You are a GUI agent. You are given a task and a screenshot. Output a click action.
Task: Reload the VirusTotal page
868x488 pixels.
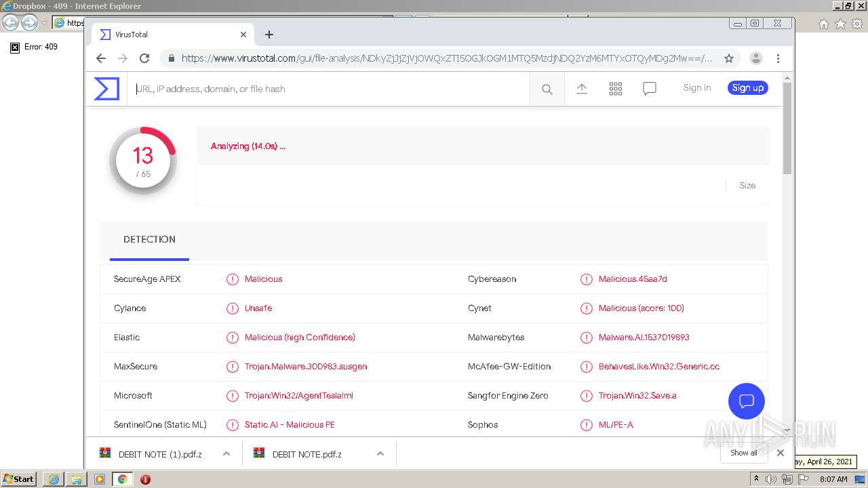(x=144, y=58)
